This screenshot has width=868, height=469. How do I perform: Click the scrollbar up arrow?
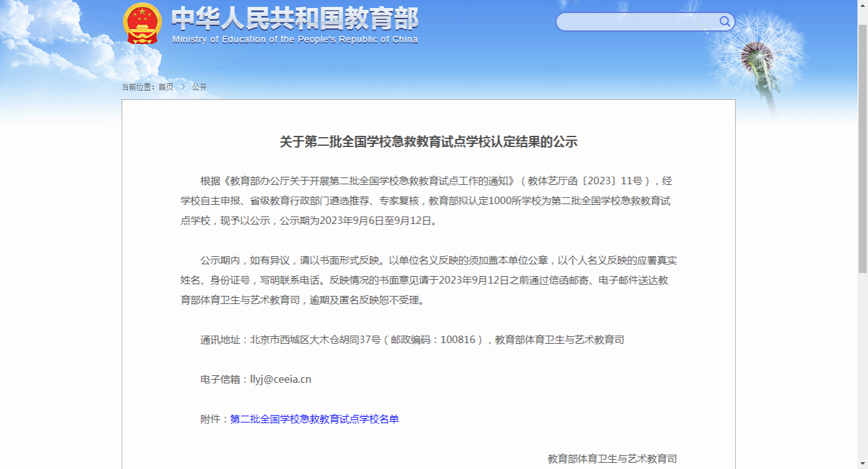click(862, 5)
